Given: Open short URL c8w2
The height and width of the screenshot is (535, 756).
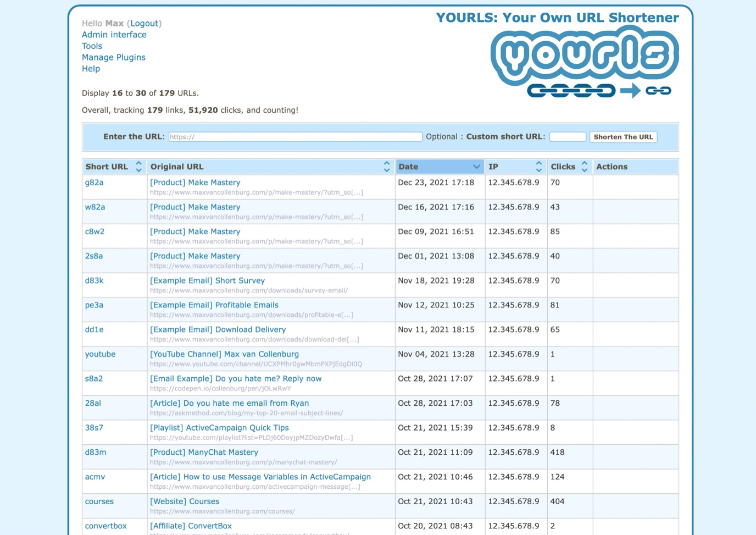Looking at the screenshot, I should pos(94,231).
